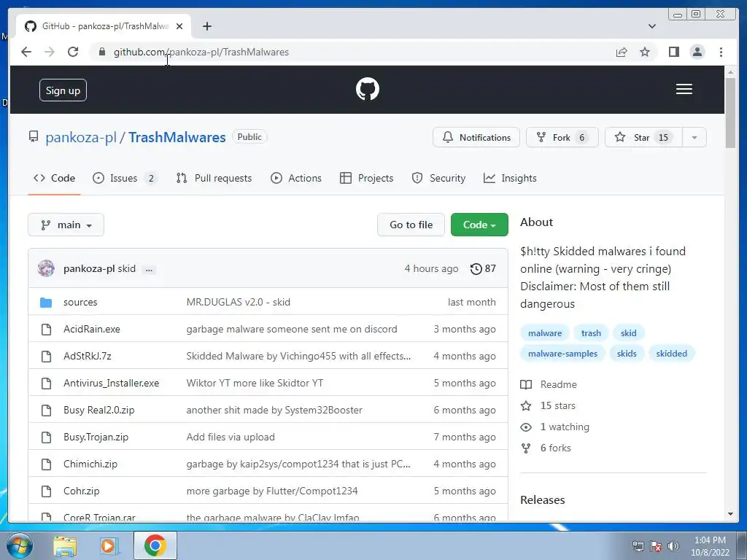Open the Projects tab
This screenshot has width=747, height=560.
(366, 178)
